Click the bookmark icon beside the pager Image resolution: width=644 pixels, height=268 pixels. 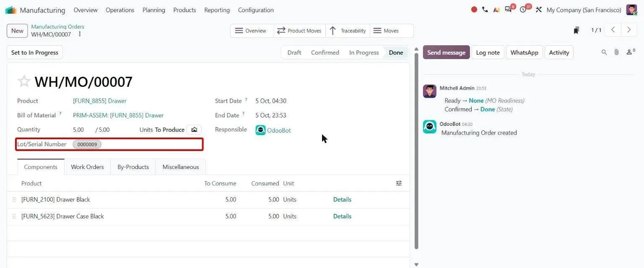(x=576, y=30)
